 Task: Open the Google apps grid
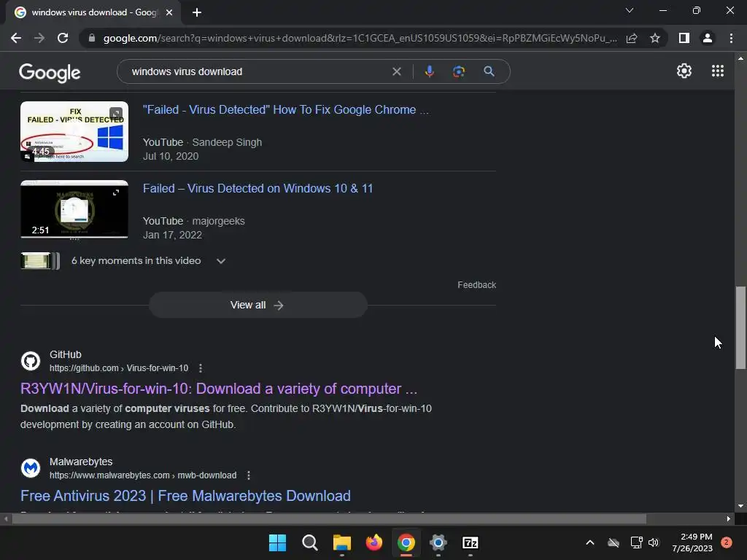[718, 71]
